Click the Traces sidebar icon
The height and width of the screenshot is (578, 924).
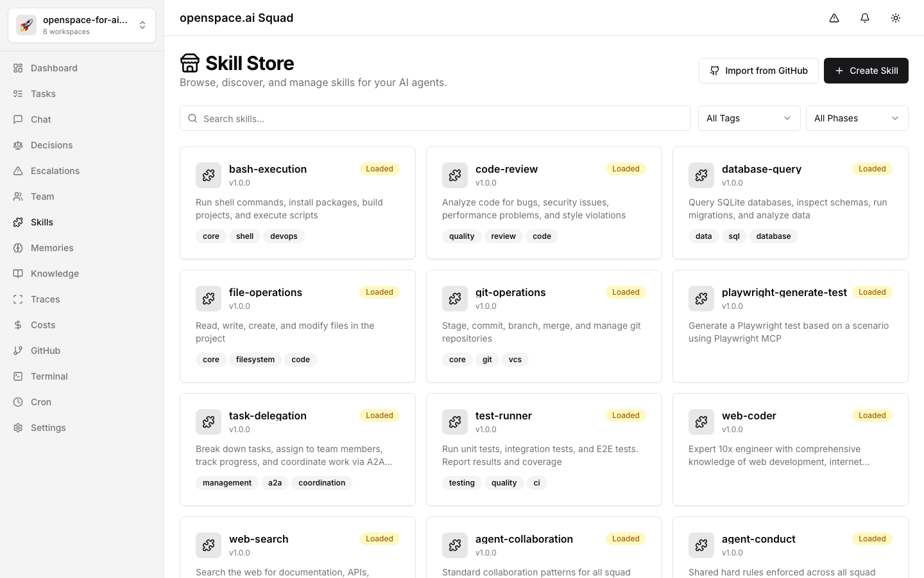pyautogui.click(x=18, y=299)
